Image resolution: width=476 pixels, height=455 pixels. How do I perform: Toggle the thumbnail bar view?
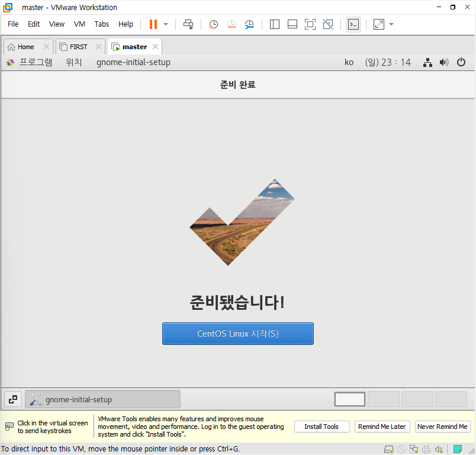click(292, 24)
